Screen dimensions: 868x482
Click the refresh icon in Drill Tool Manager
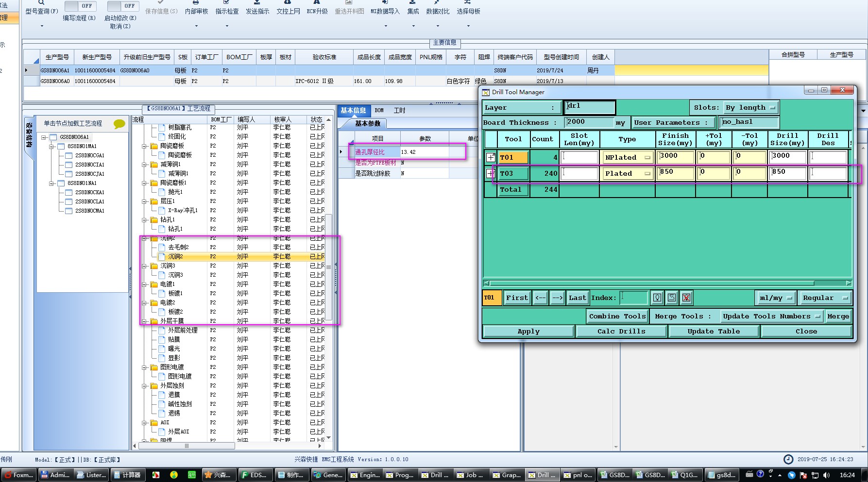tap(672, 298)
